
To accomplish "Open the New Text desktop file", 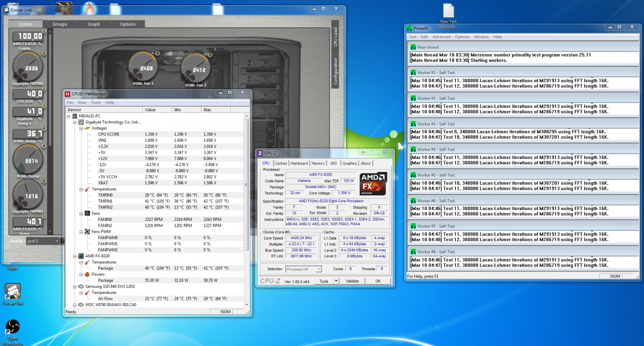I will (x=448, y=11).
